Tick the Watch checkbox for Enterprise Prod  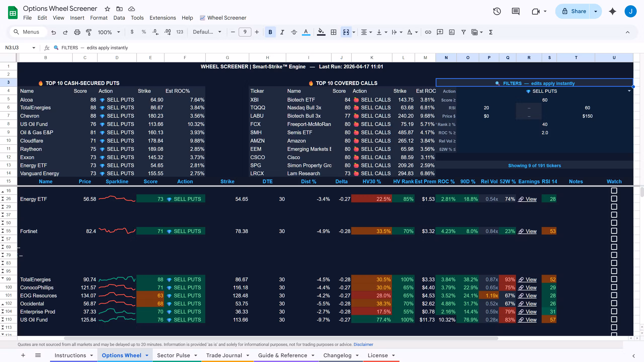[614, 311]
